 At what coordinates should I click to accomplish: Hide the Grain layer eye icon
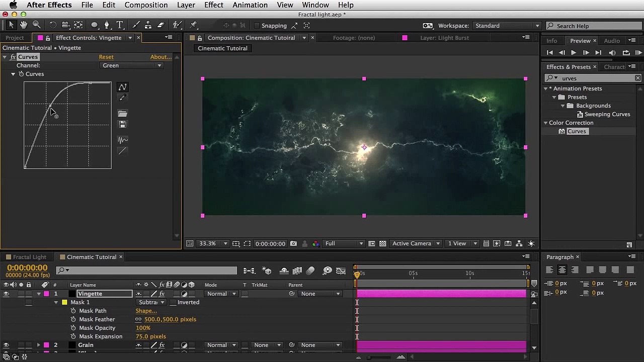coord(6,345)
